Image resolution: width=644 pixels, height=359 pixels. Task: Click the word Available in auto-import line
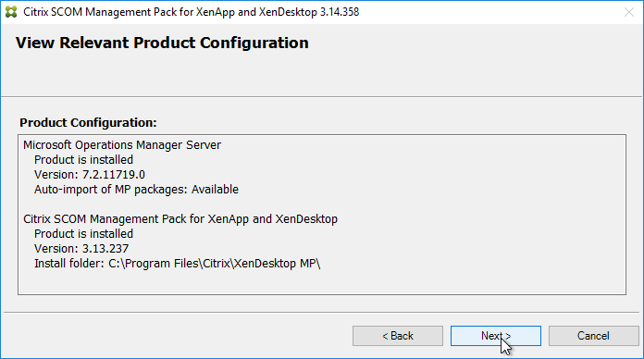(x=215, y=190)
